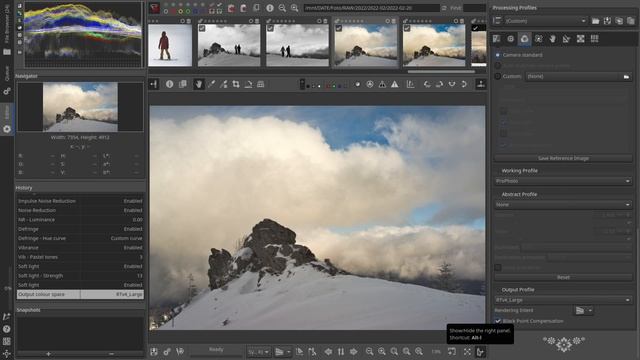Toggle left panel visibility arrow

153,84
